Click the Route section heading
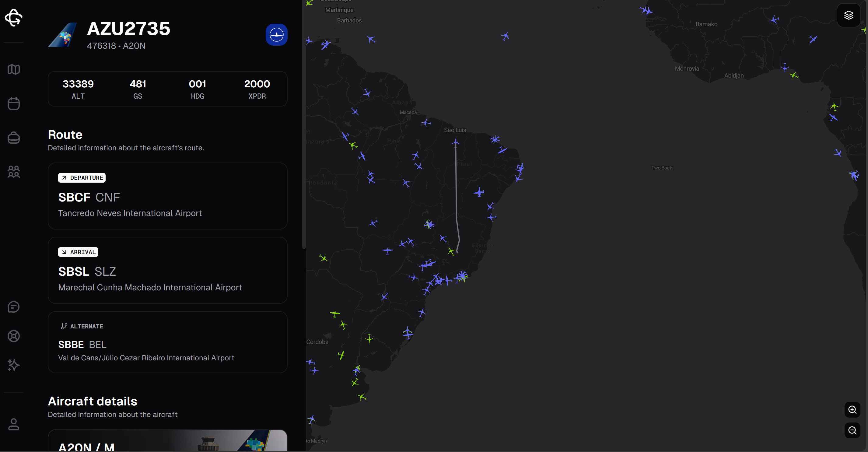This screenshot has height=452, width=868. (65, 135)
